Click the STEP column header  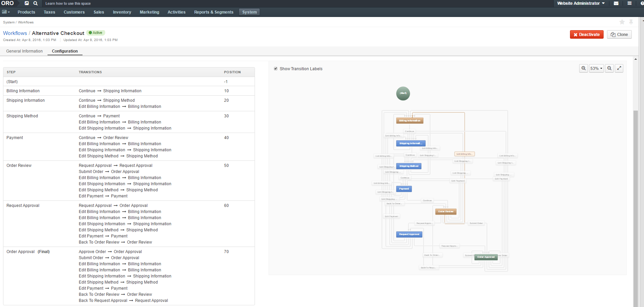point(11,72)
